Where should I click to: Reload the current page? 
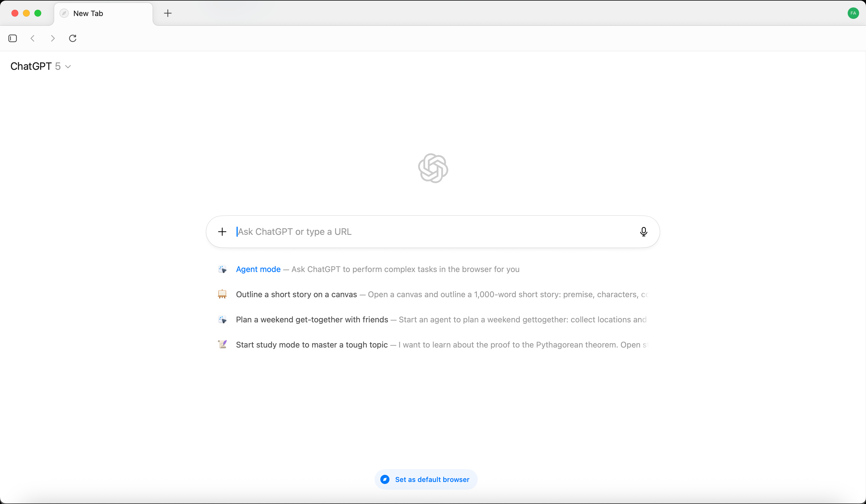coord(72,38)
